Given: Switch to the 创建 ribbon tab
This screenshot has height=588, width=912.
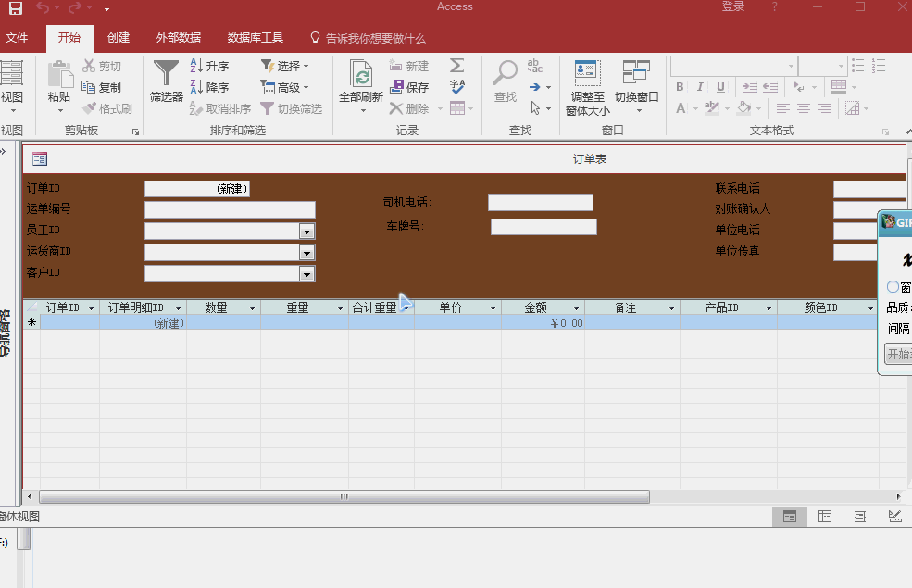Looking at the screenshot, I should tap(119, 38).
